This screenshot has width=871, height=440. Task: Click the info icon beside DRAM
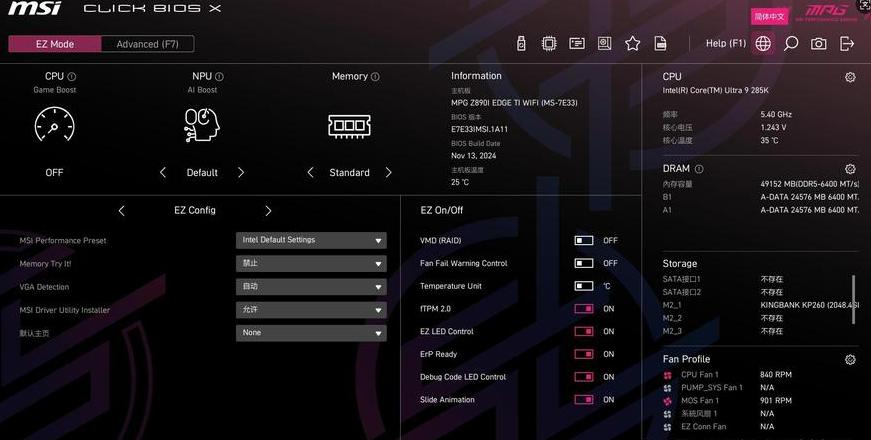(699, 169)
